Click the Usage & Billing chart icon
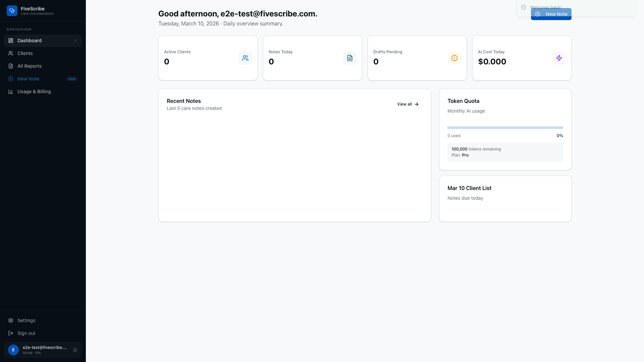The width and height of the screenshot is (644, 362). (10, 92)
